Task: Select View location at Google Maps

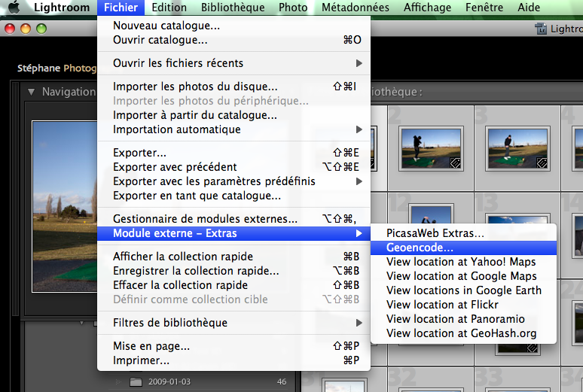Action: 464,276
